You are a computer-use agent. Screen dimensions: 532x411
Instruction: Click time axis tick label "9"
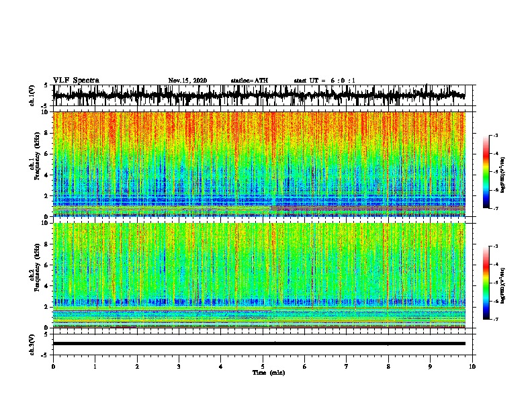tap(430, 367)
